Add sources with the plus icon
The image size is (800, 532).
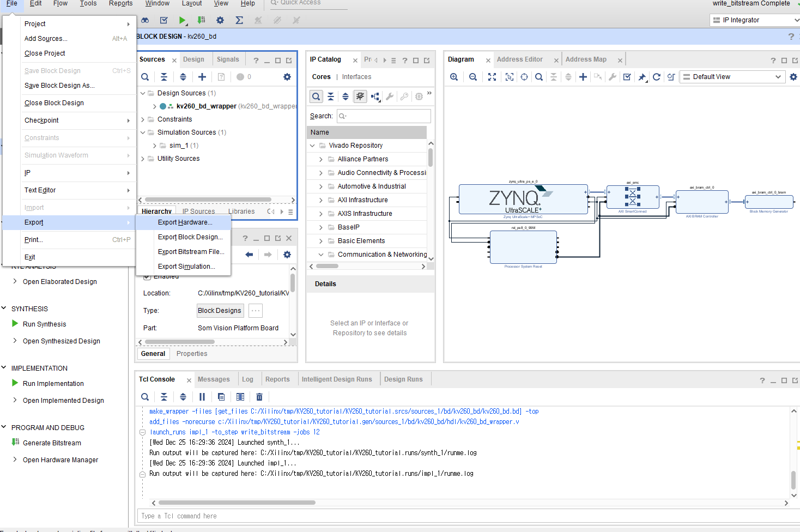click(x=202, y=77)
